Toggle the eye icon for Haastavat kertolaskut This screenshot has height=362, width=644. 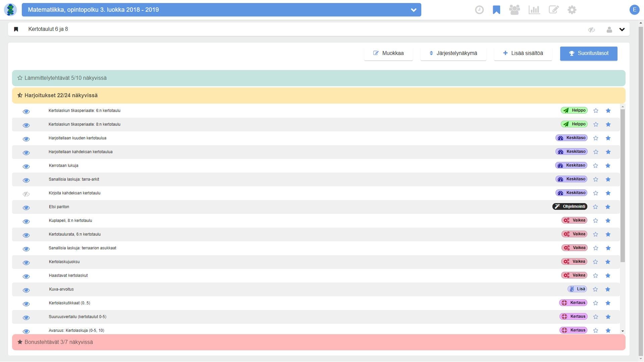click(26, 277)
